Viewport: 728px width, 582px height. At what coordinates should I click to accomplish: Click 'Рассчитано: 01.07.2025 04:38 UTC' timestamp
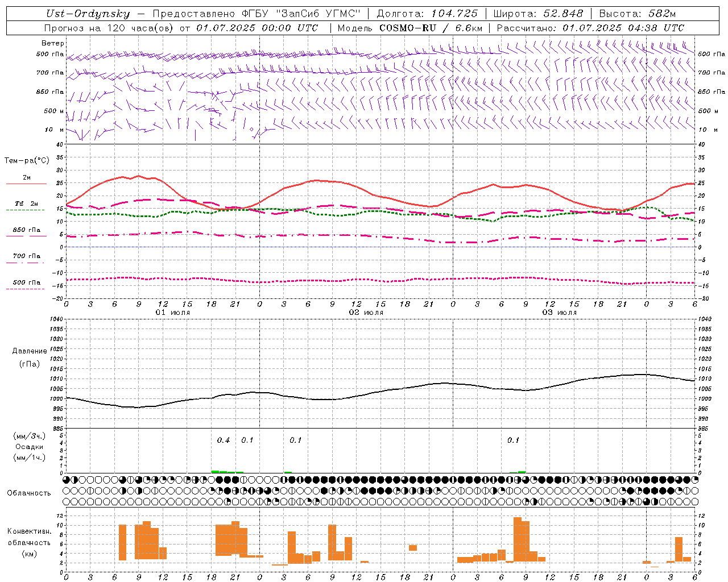click(x=590, y=28)
